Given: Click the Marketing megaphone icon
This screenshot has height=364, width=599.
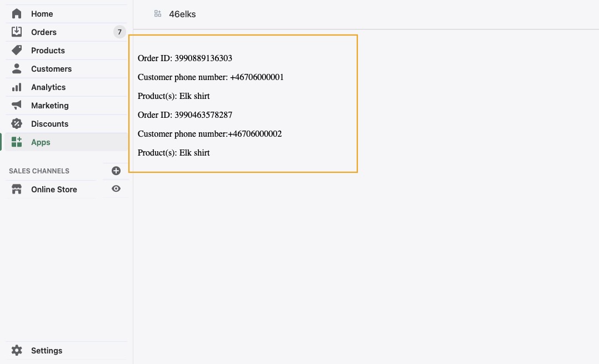Looking at the screenshot, I should tap(17, 106).
